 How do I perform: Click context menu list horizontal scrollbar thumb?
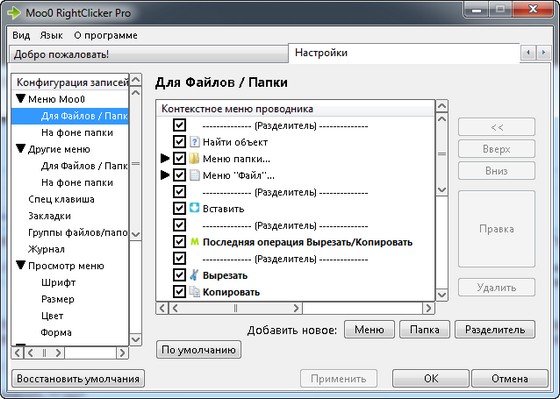235,308
